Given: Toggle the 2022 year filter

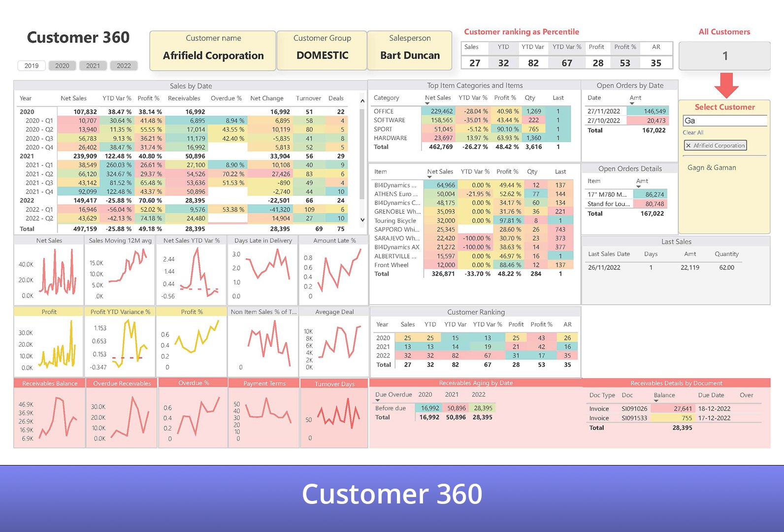Looking at the screenshot, I should (124, 66).
